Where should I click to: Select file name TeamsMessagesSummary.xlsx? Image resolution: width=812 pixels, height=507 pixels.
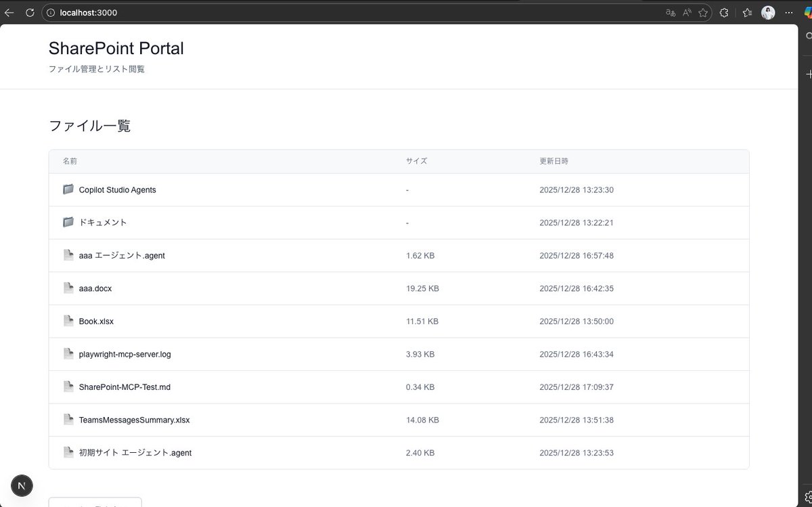point(134,420)
